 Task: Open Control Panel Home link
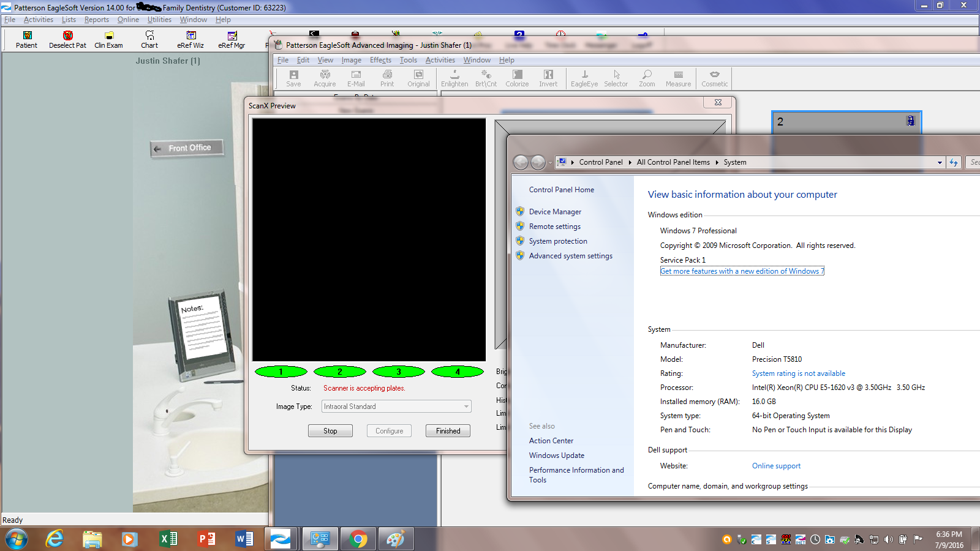point(562,190)
